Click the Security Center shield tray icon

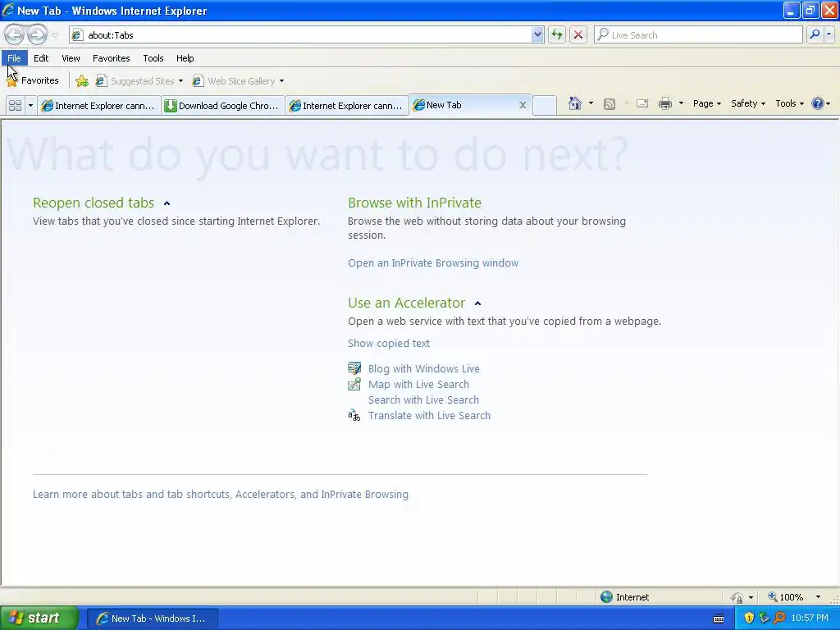748,618
